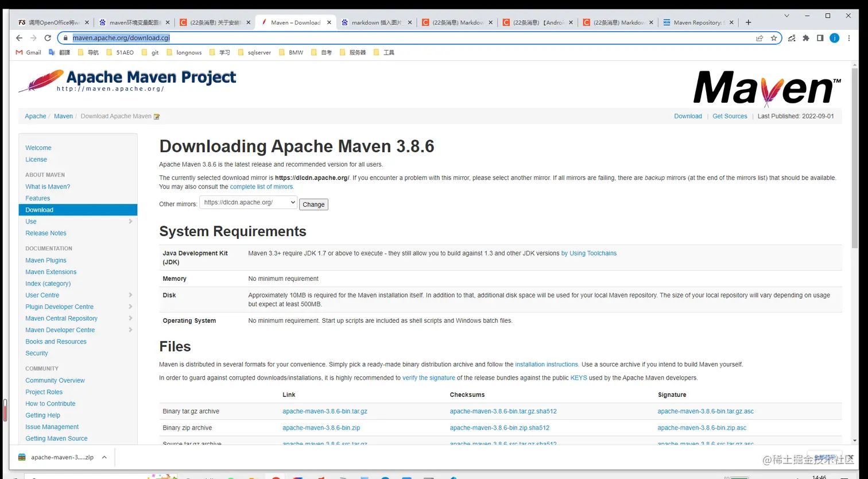Open the Other mirrors dropdown

pyautogui.click(x=248, y=203)
